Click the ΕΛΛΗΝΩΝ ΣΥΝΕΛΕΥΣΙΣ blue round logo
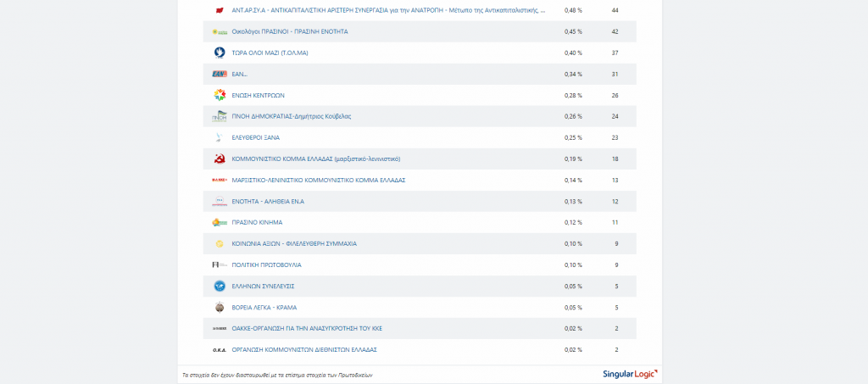Viewport: 868px width, 384px height. [x=220, y=286]
